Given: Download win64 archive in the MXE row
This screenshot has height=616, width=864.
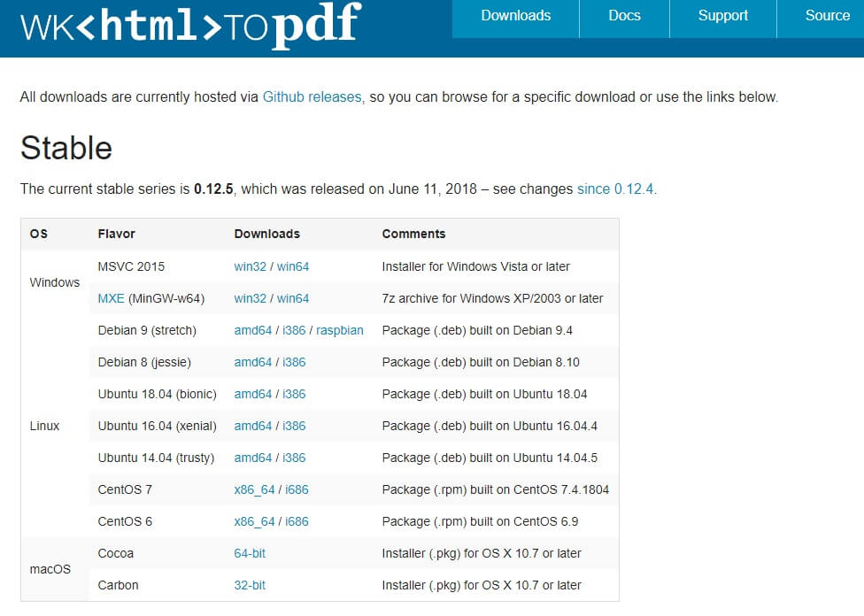Looking at the screenshot, I should click(293, 298).
